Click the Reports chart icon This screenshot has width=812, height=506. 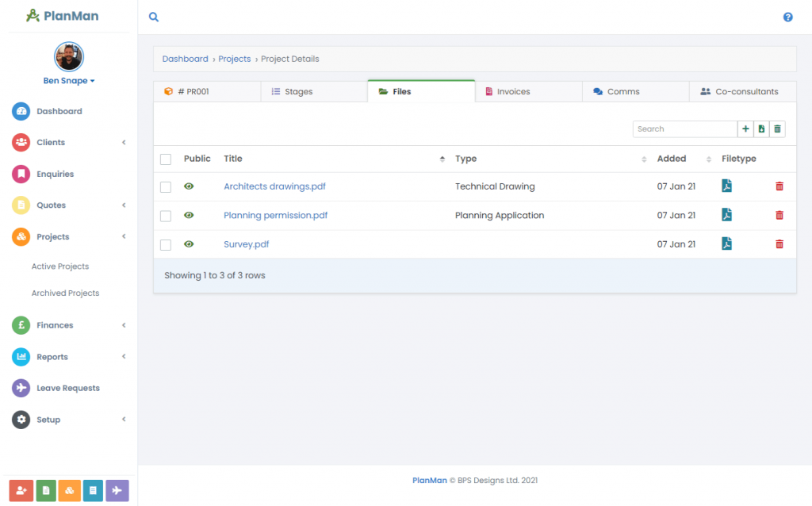(x=21, y=357)
